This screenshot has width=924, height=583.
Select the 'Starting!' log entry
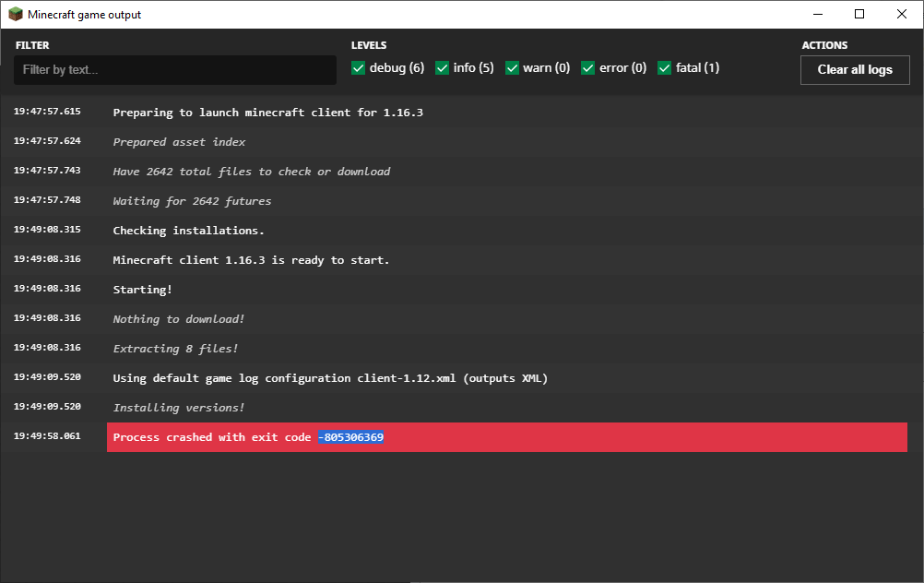tap(142, 290)
